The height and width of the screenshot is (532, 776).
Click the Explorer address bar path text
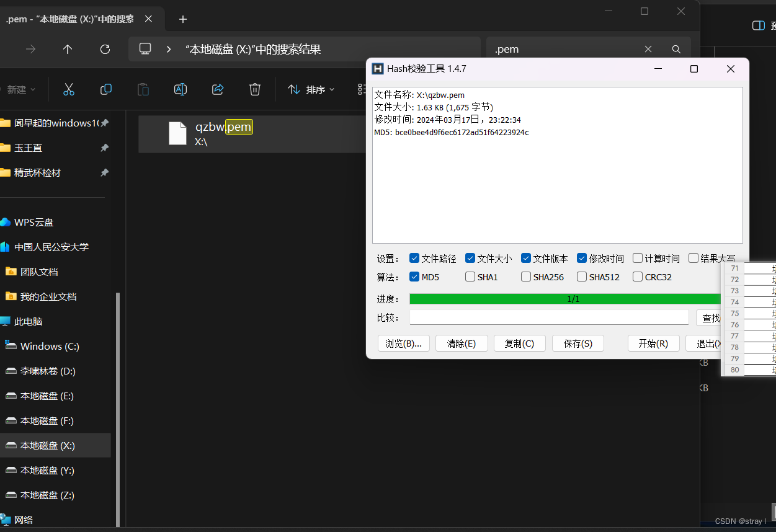[x=253, y=50]
